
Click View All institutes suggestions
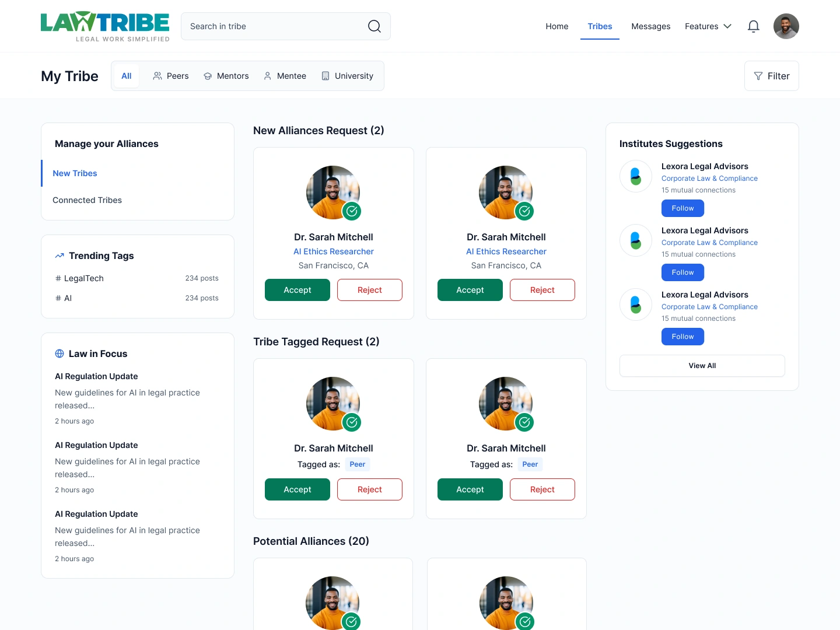[x=702, y=366]
